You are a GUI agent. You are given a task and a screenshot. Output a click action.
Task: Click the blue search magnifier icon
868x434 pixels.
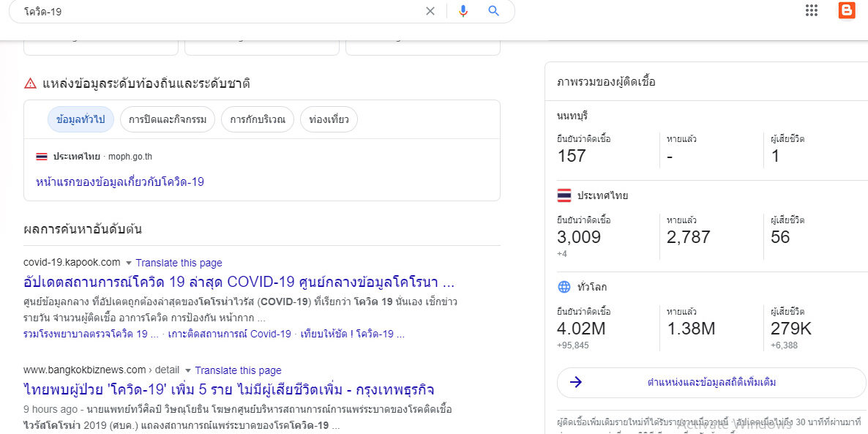(x=494, y=11)
